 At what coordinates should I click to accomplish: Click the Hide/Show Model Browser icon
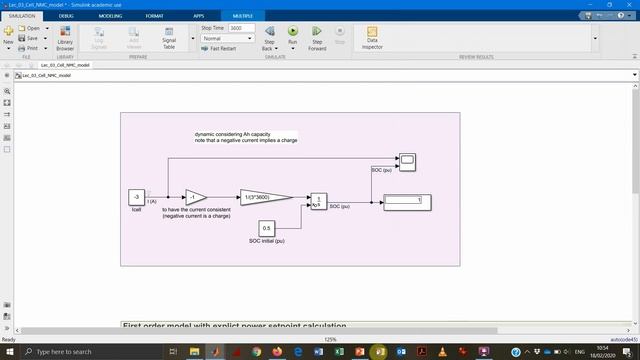(x=7, y=76)
